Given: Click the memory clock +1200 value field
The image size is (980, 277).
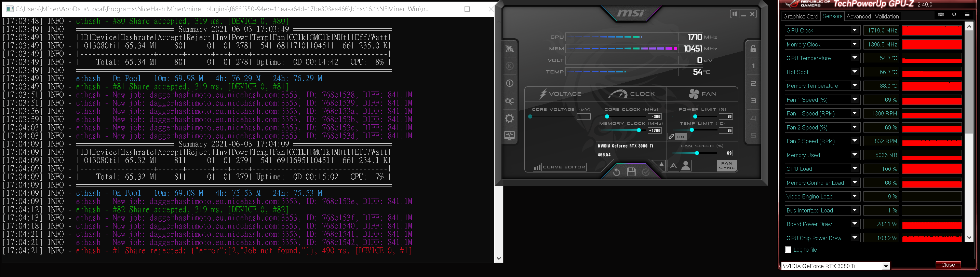Looking at the screenshot, I should pyautogui.click(x=654, y=130).
